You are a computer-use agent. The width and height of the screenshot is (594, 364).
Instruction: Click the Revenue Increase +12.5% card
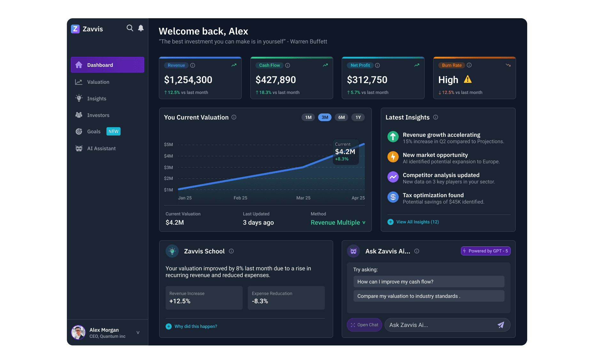click(204, 298)
